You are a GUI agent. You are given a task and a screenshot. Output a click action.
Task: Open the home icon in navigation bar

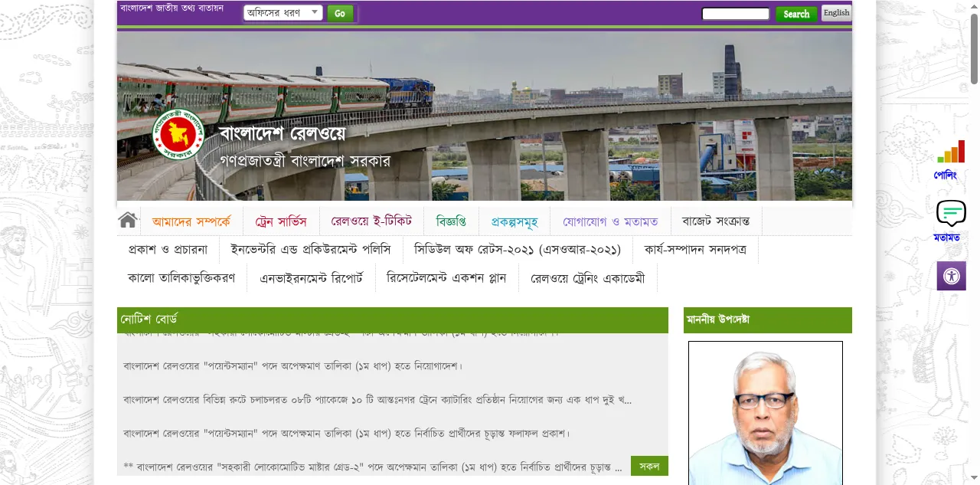[x=128, y=221]
